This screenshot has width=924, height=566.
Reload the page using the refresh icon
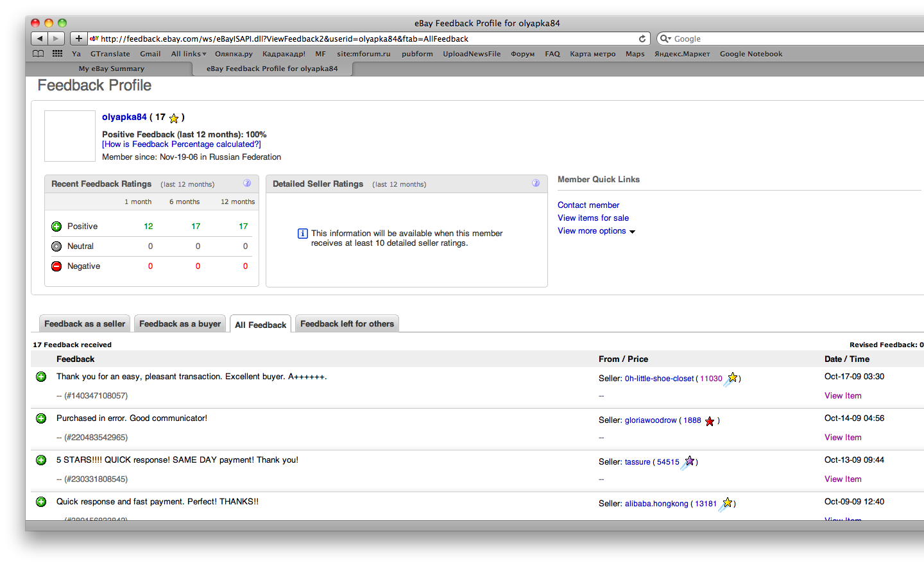[x=642, y=39]
